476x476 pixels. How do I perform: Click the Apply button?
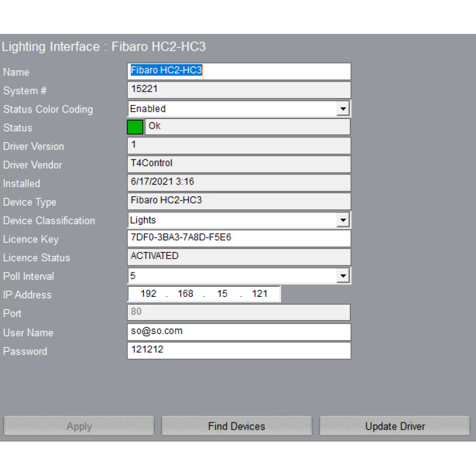79,426
